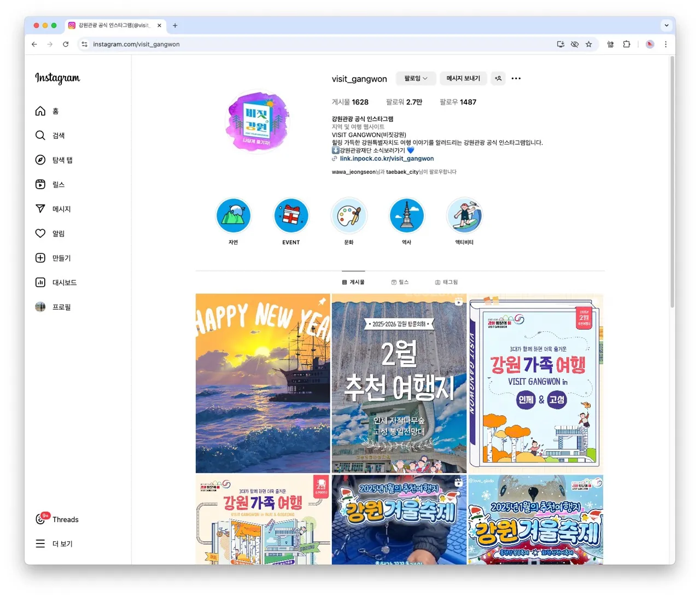Bookmark this page with the star icon
Image resolution: width=700 pixels, height=597 pixels.
click(x=589, y=44)
